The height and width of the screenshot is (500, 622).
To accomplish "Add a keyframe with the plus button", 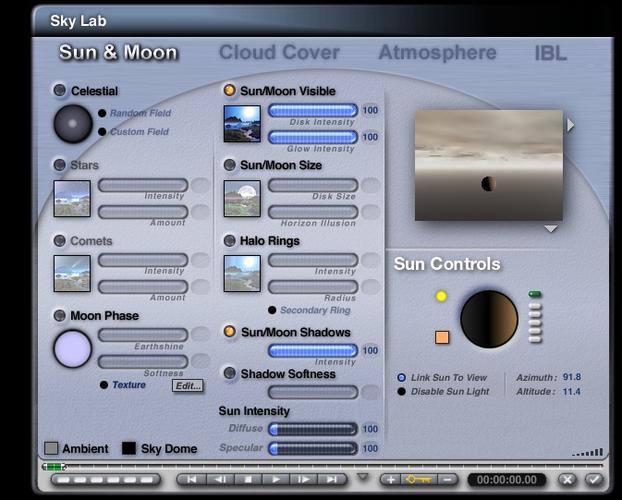I will point(391,479).
